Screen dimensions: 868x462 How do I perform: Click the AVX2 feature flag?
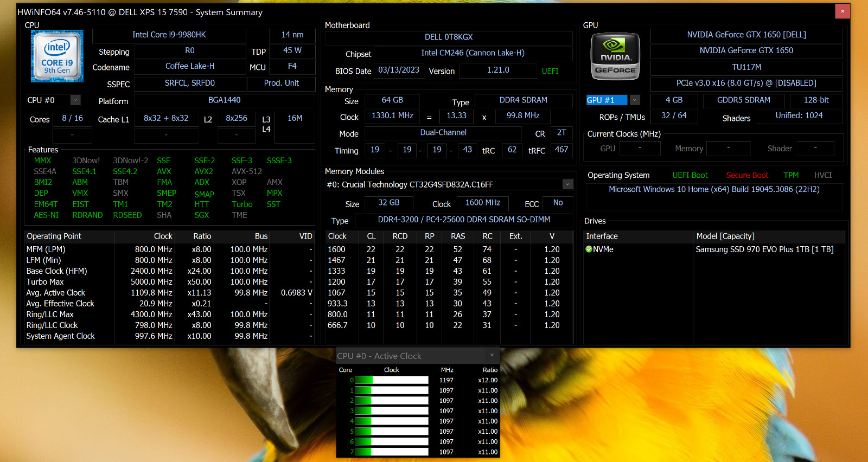203,171
